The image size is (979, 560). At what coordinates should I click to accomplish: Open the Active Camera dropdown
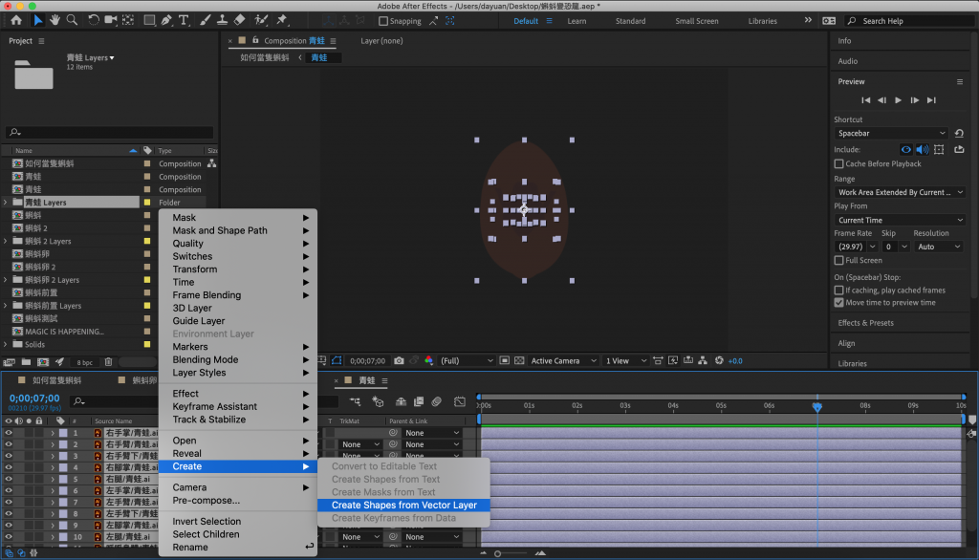(x=562, y=361)
